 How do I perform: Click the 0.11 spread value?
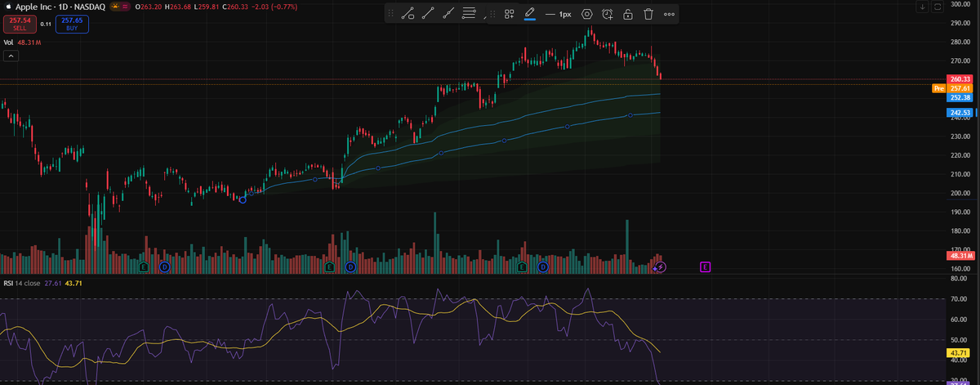47,25
